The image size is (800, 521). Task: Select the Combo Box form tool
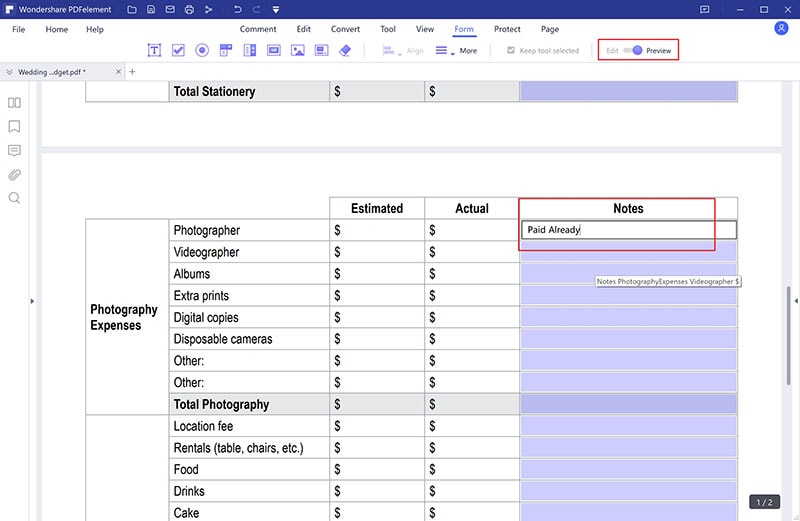point(226,50)
